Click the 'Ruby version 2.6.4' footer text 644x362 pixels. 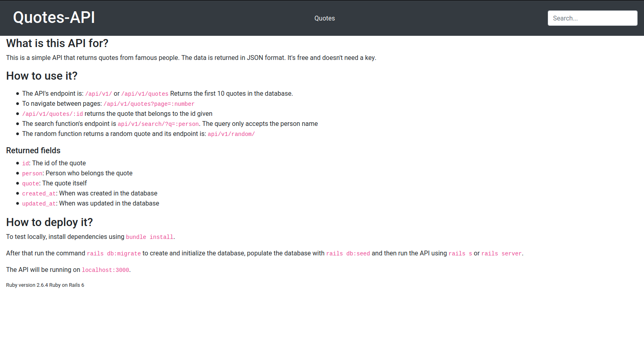[27, 285]
